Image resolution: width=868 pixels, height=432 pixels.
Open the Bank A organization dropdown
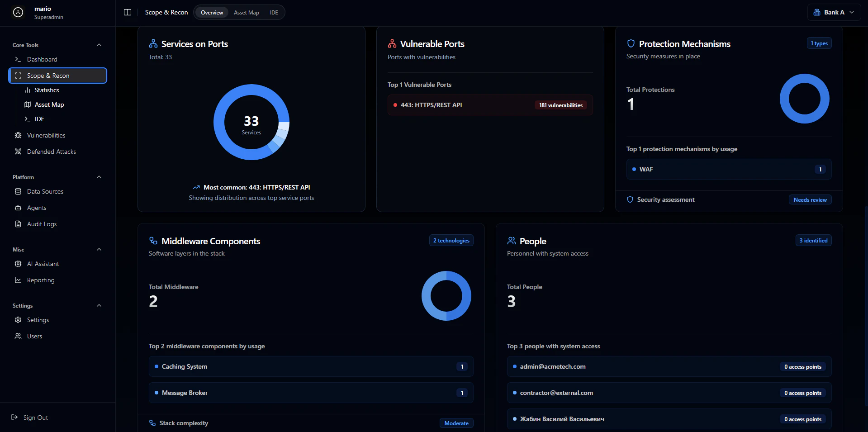coord(834,12)
